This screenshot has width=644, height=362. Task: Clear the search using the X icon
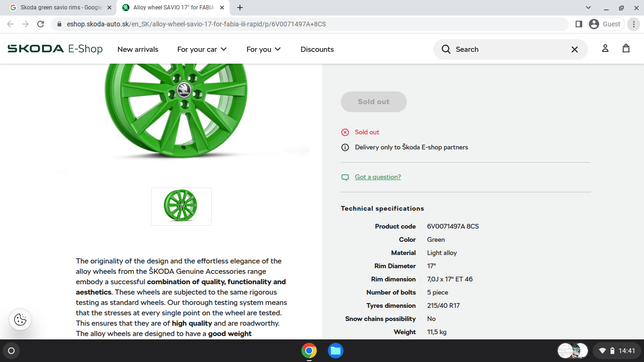point(574,49)
